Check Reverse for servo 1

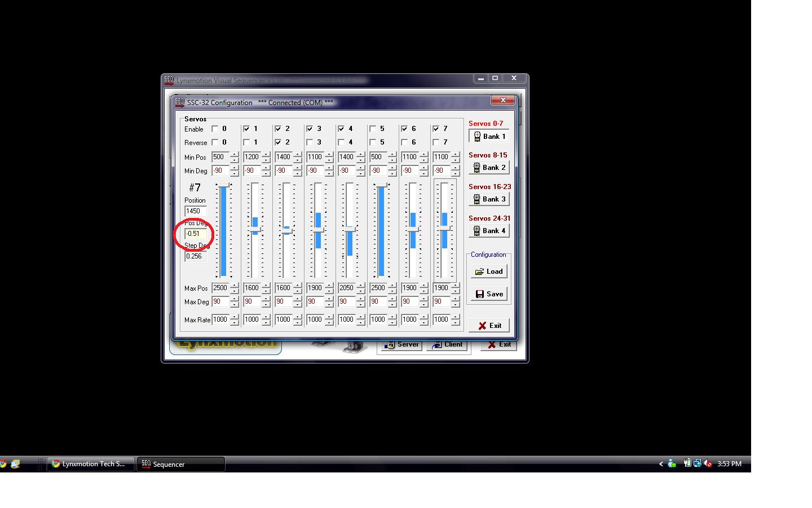246,142
